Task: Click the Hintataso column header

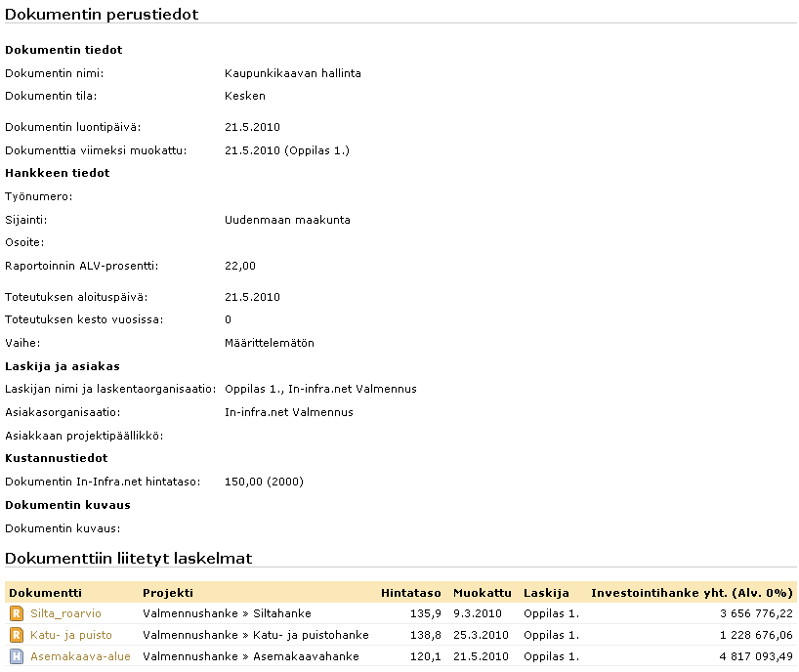Action: tap(410, 593)
